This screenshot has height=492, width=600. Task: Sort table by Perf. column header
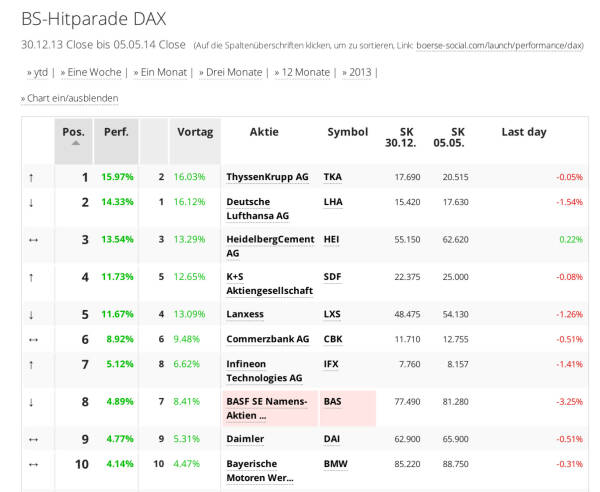pos(115,131)
